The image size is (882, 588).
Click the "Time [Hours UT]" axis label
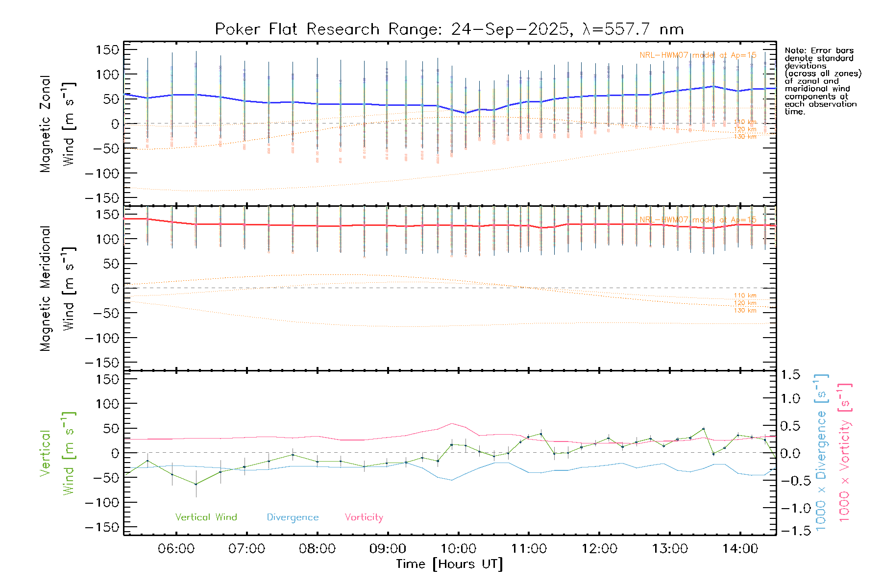point(449,564)
